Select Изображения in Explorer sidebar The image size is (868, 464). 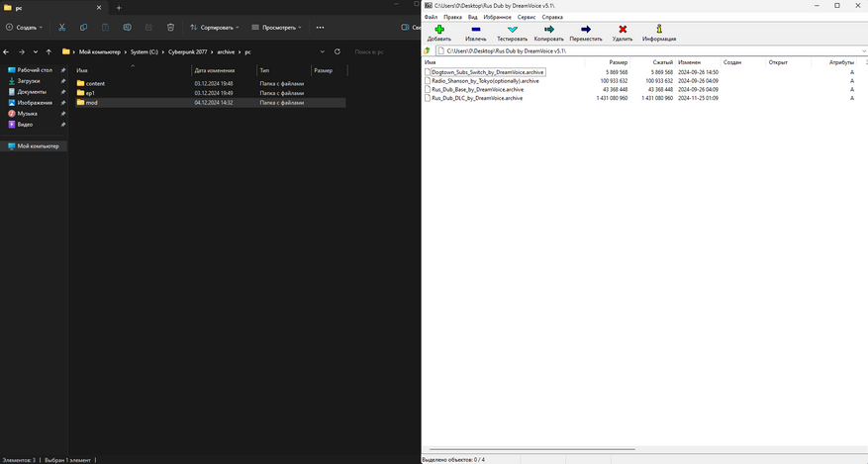click(x=35, y=103)
